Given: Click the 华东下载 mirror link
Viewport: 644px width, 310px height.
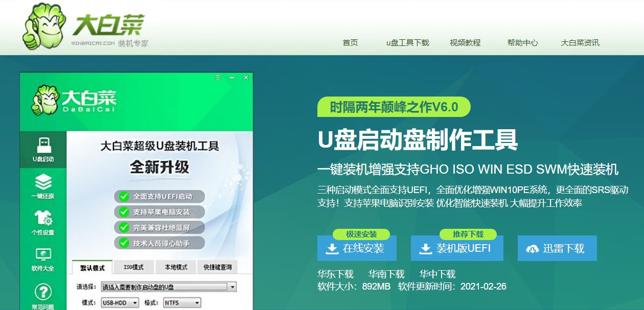Looking at the screenshot, I should [x=335, y=274].
